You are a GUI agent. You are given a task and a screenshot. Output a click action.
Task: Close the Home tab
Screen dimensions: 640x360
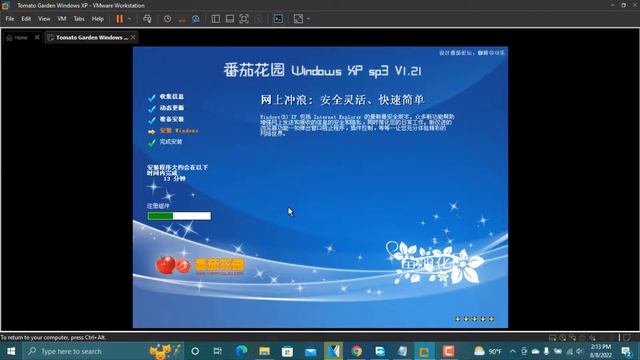(x=37, y=37)
